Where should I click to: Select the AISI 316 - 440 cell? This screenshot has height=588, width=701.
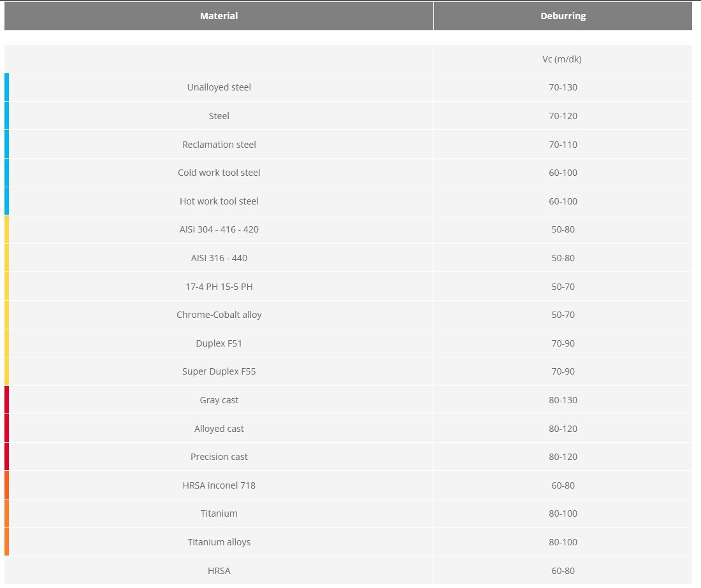coord(219,258)
